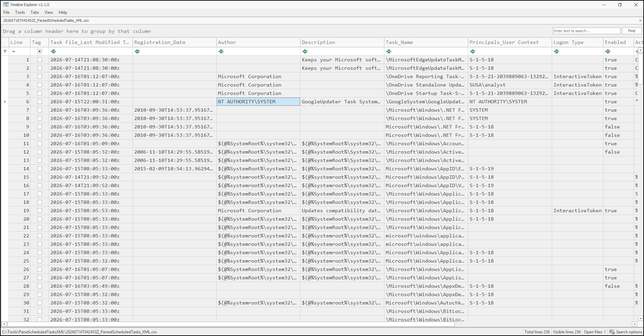Sort by the Tag column header

click(x=40, y=42)
